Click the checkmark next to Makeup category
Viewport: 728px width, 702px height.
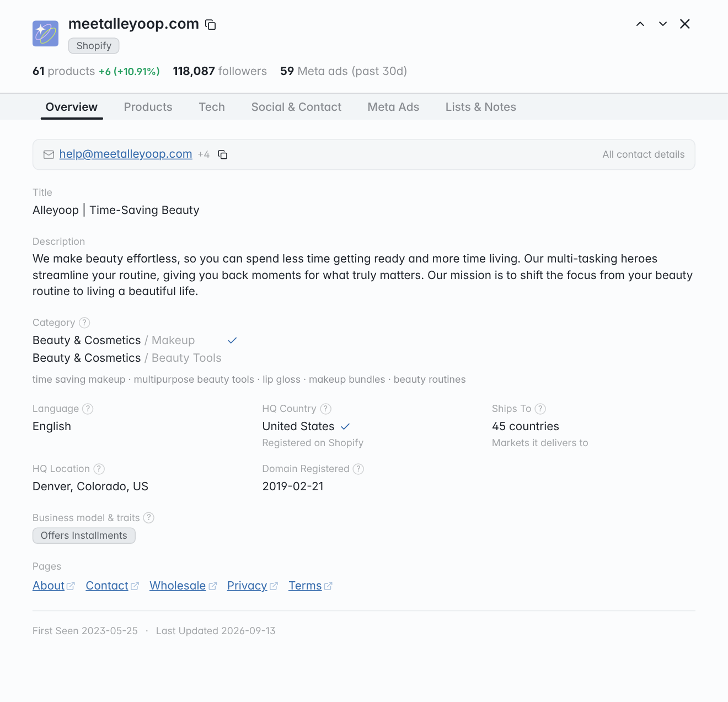(x=232, y=340)
